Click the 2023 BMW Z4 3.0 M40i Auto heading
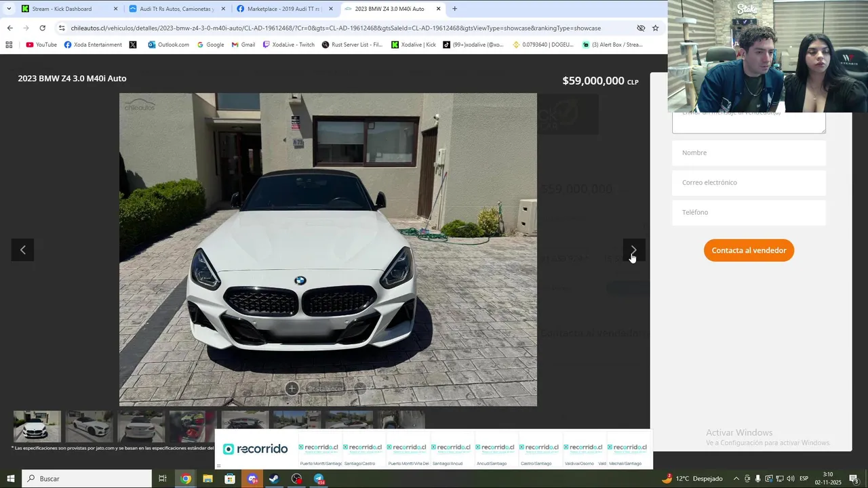The width and height of the screenshot is (868, 488). 72,79
